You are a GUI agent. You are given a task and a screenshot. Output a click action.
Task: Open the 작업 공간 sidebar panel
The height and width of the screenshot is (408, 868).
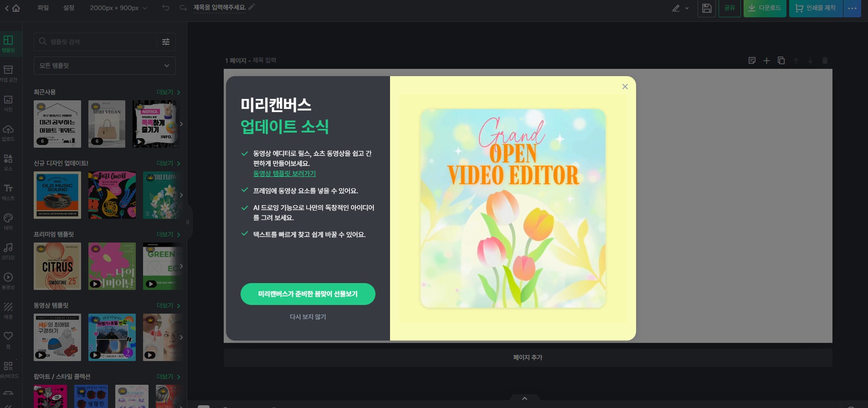(x=8, y=73)
